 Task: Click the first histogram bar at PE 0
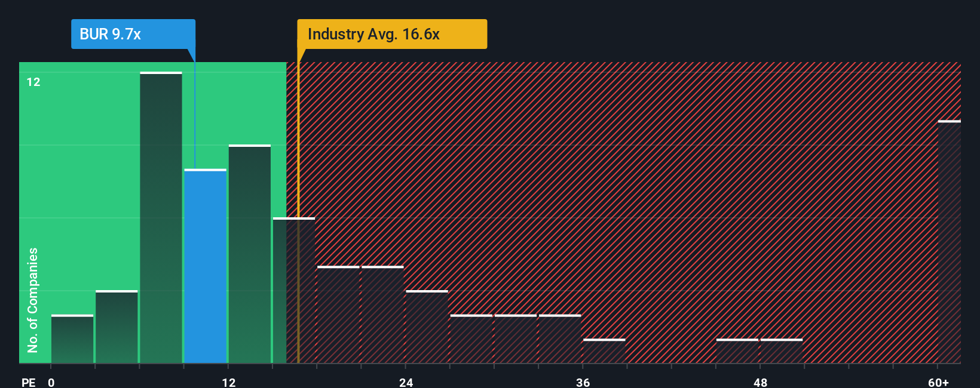coord(72,339)
